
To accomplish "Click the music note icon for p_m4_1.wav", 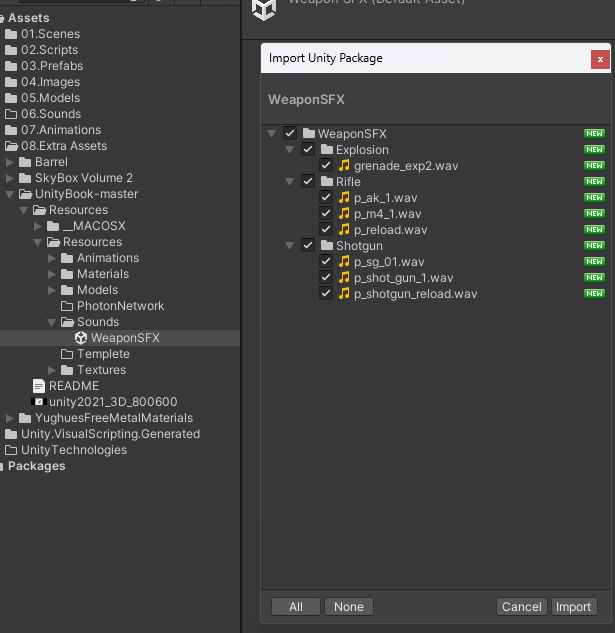I will point(344,214).
